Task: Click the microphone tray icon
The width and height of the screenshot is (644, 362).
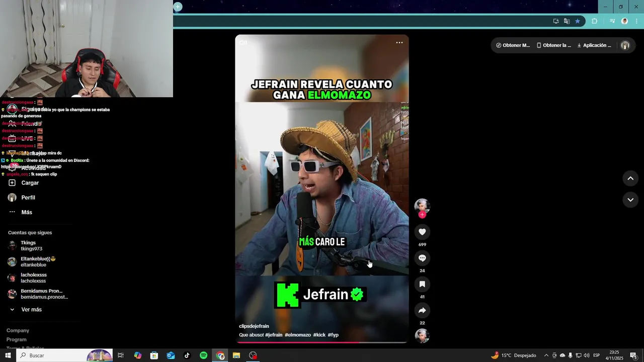Action: point(571,355)
